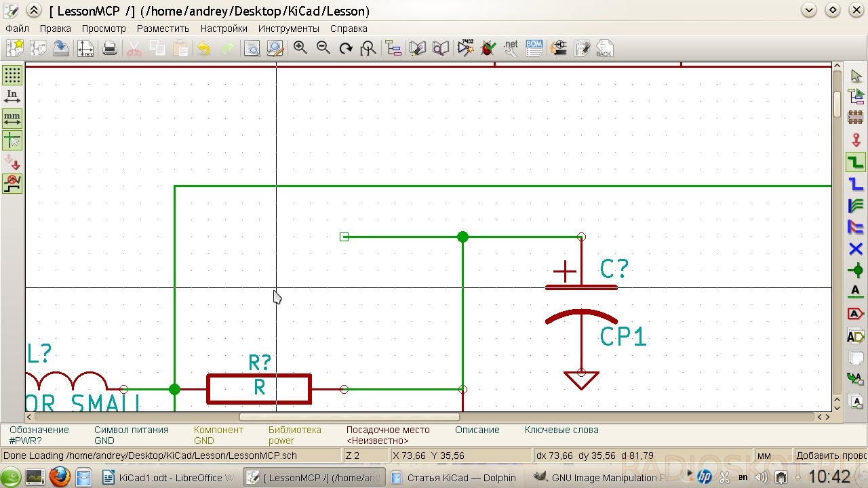Viewport: 868px width, 488px height.
Task: Open the Page settings icon
Action: (x=85, y=48)
